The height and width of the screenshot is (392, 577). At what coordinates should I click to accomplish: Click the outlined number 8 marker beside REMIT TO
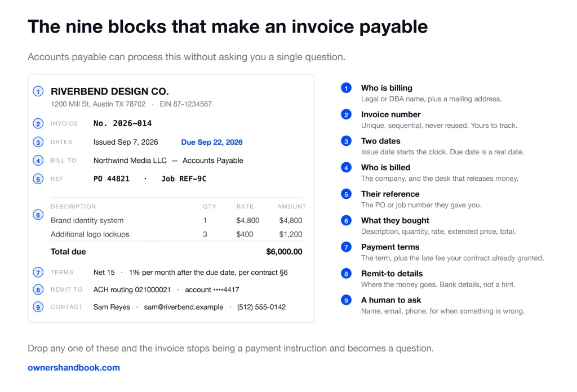coord(38,289)
